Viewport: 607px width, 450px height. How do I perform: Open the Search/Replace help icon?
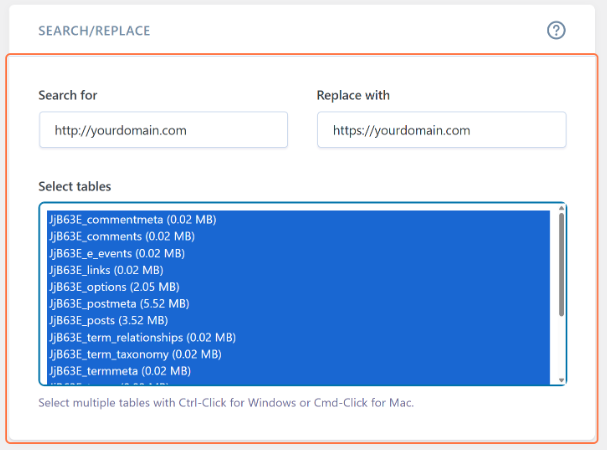click(x=557, y=30)
